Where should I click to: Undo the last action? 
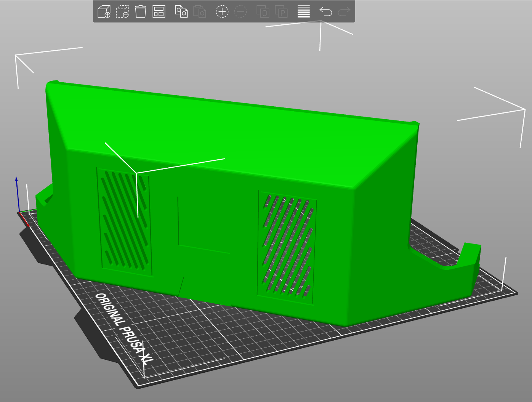[x=326, y=11]
